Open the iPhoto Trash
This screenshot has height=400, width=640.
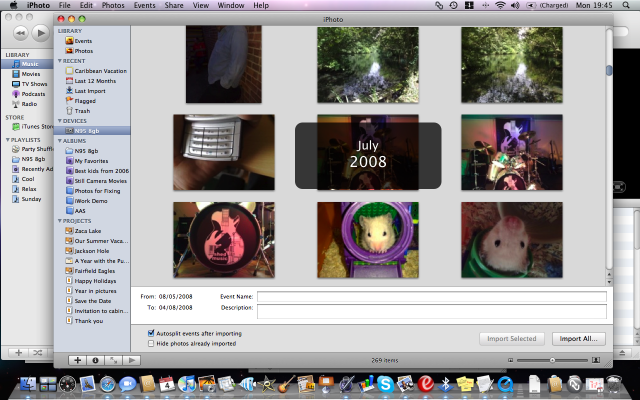click(82, 111)
